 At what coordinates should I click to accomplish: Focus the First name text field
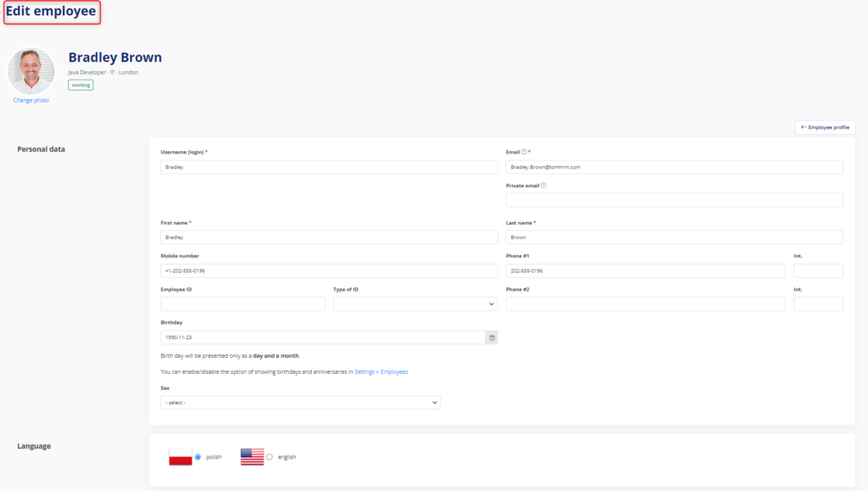point(329,237)
